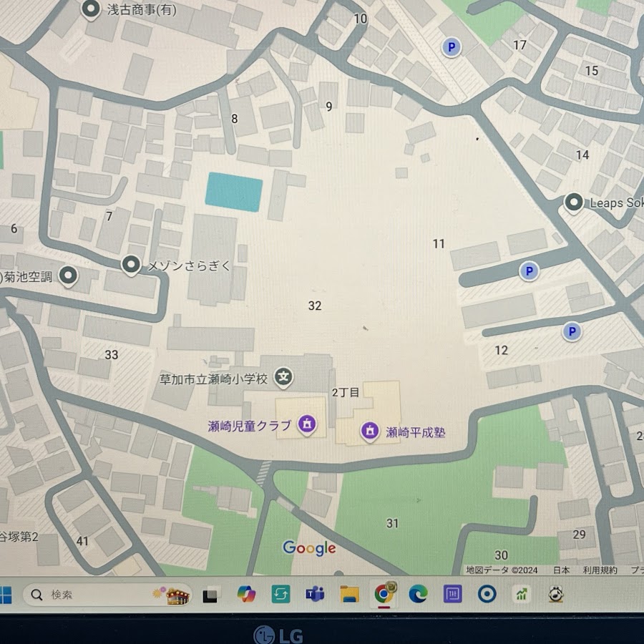Open File Explorer from the taskbar
The width and height of the screenshot is (644, 644).
[x=349, y=594]
